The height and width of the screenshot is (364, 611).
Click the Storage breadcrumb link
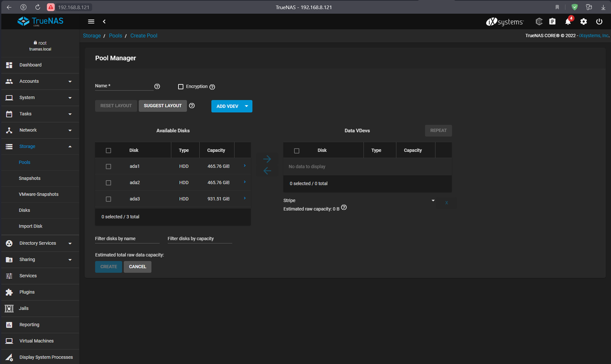(92, 36)
